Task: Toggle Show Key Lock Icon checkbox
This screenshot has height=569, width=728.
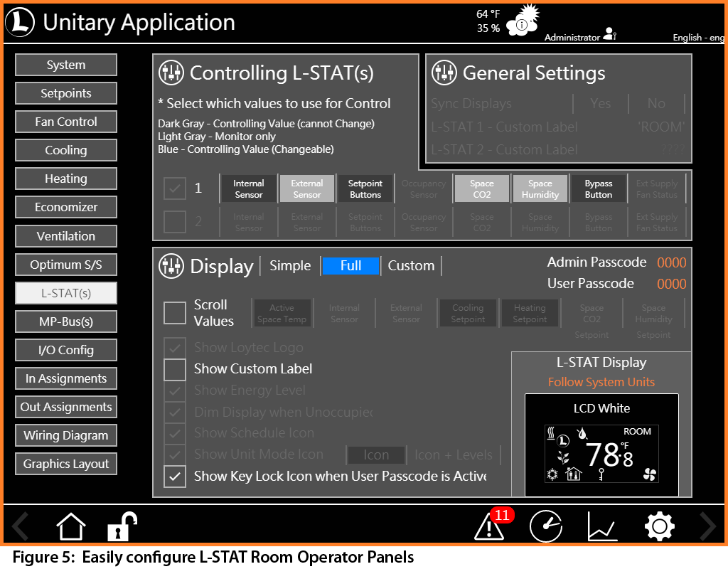Action: 175,477
